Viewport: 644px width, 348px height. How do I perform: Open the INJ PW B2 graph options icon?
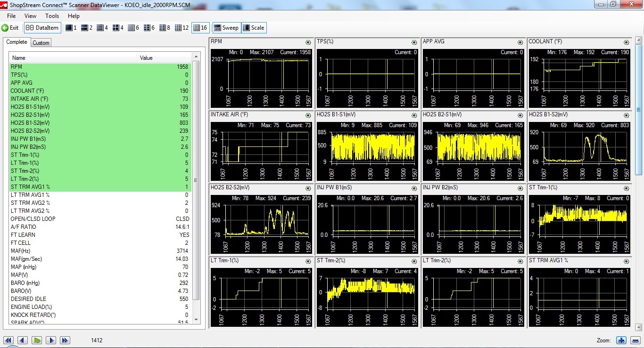click(520, 188)
